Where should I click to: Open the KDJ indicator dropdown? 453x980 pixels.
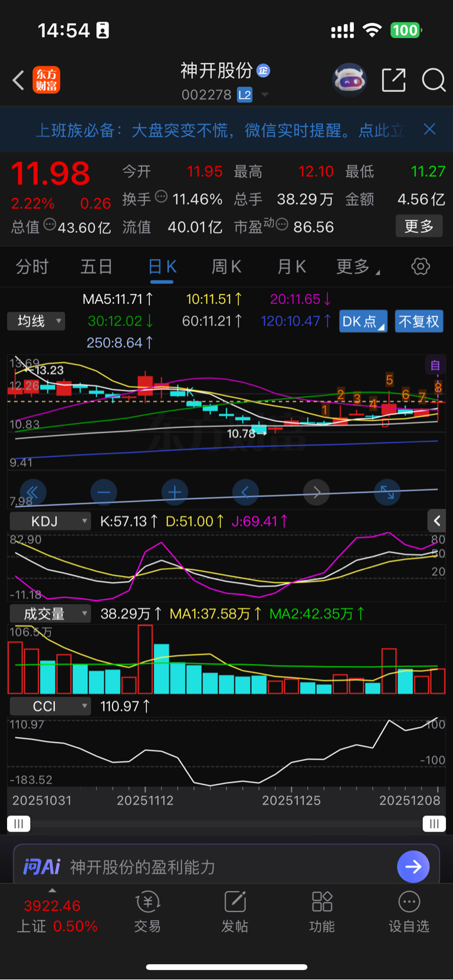(50, 521)
